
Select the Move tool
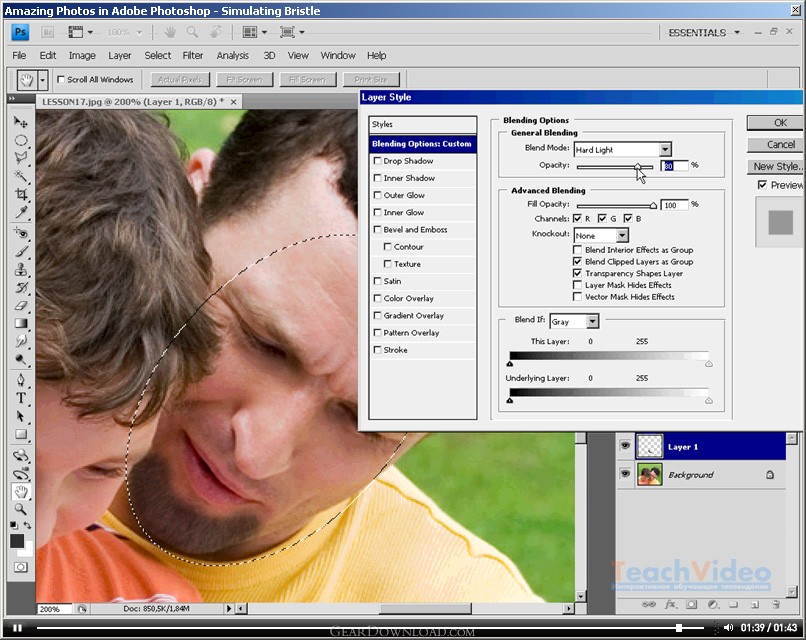click(x=21, y=122)
